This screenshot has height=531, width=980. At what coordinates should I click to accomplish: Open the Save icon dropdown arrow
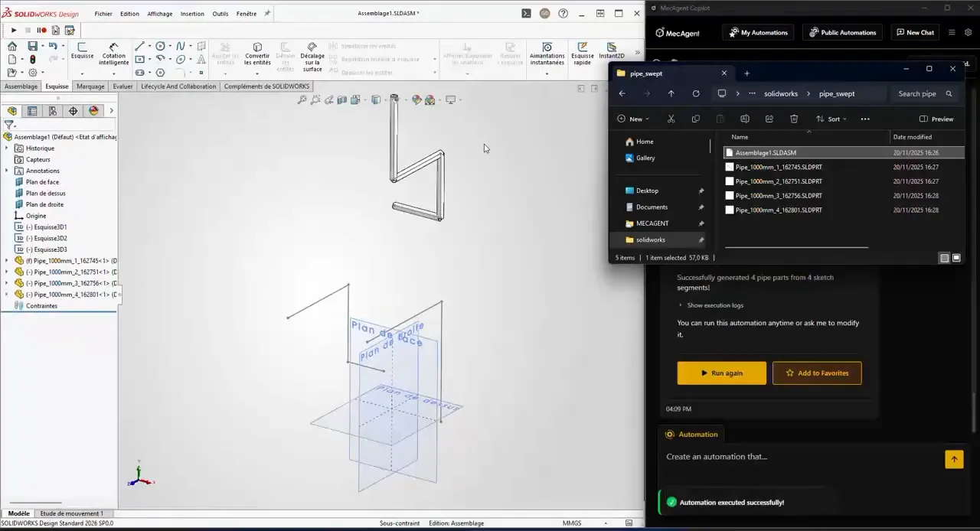[x=41, y=47]
